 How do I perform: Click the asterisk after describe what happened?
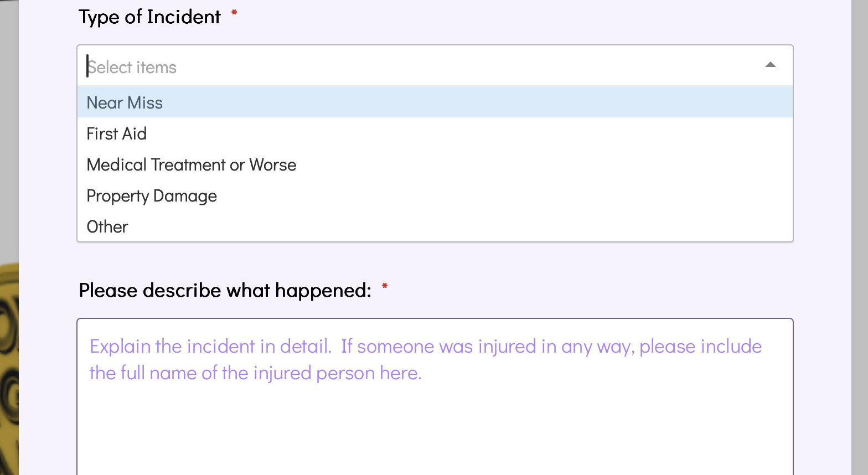(x=385, y=288)
